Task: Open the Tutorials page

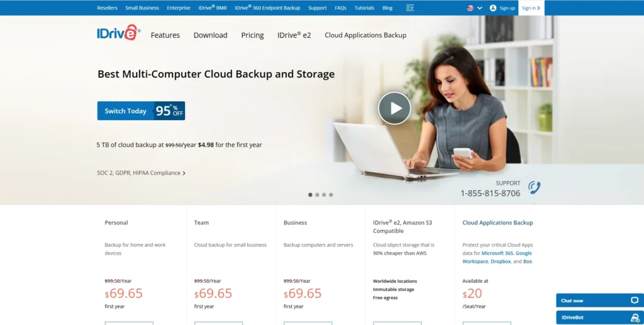Action: 364,8
